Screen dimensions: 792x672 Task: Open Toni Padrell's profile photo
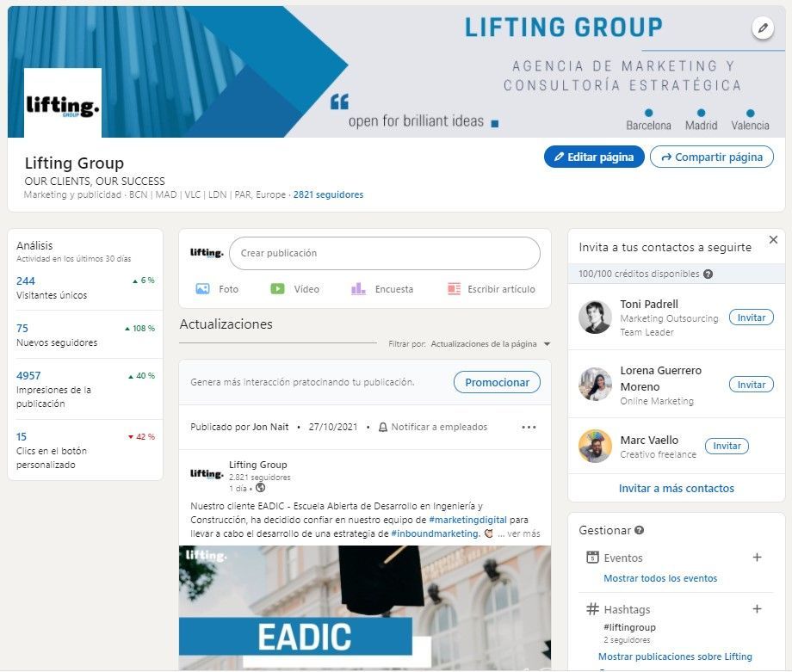[x=595, y=317]
